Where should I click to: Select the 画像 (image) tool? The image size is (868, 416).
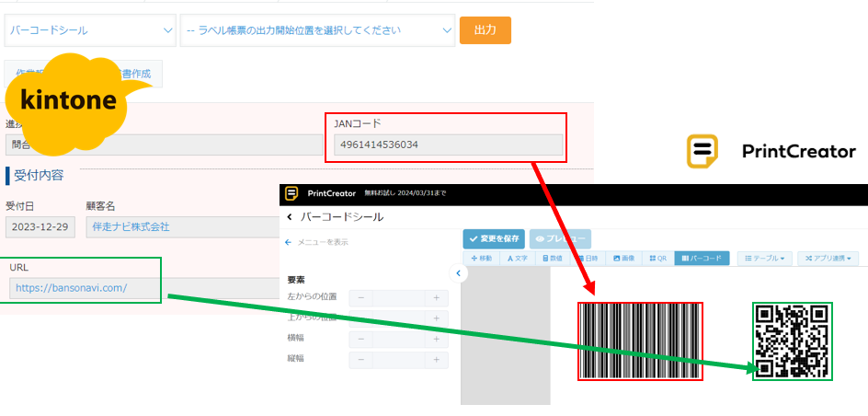pos(624,259)
